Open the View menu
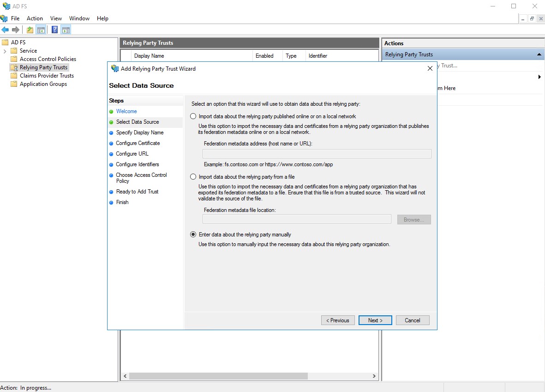 (56, 18)
